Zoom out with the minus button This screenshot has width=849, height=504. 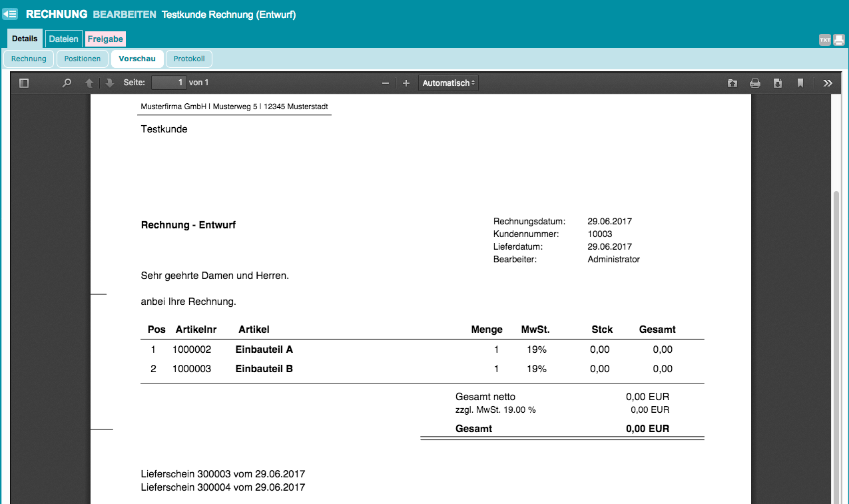point(385,83)
